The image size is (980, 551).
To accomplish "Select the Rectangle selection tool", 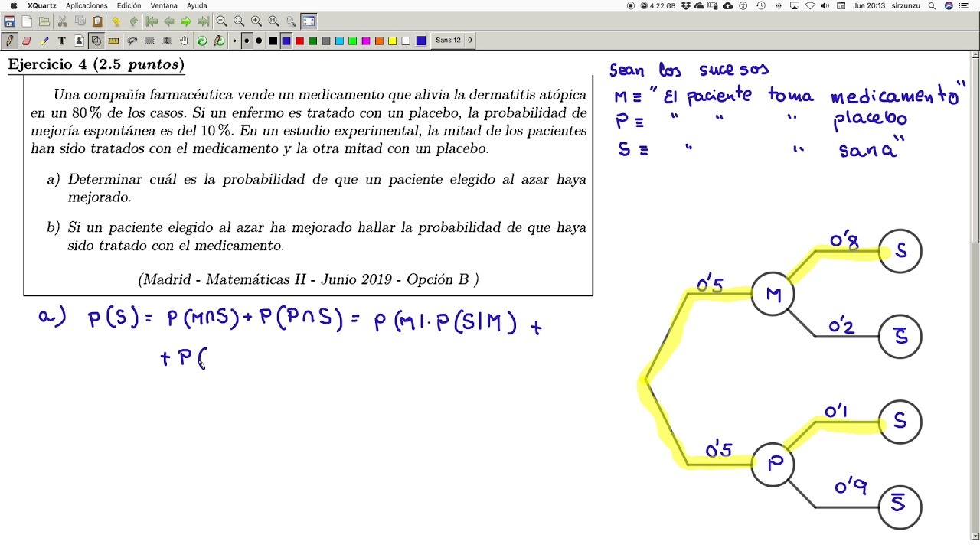I will click(149, 41).
